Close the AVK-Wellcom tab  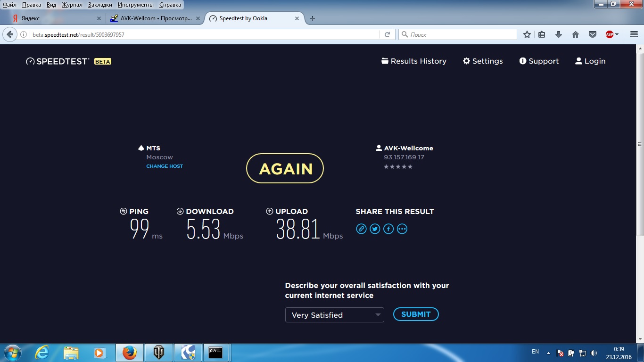coord(198,18)
